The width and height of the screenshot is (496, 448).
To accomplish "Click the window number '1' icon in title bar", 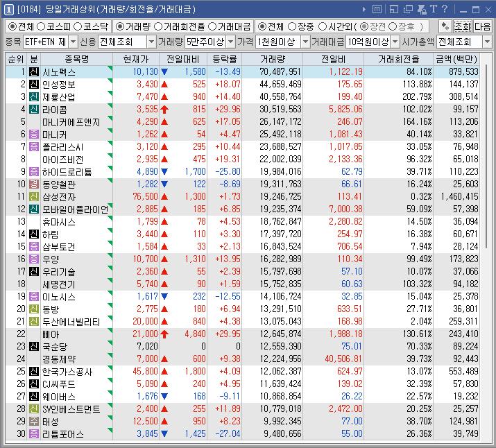I will coord(8,10).
